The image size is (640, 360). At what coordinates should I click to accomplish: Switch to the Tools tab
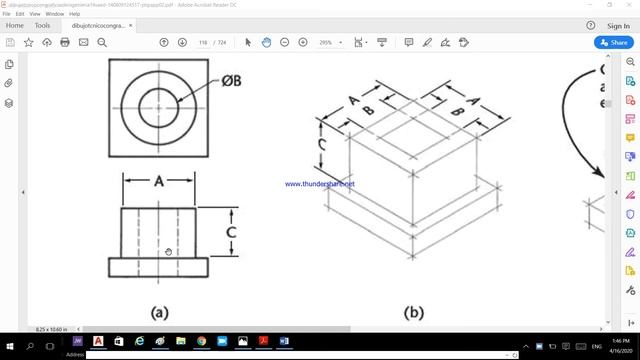click(42, 25)
